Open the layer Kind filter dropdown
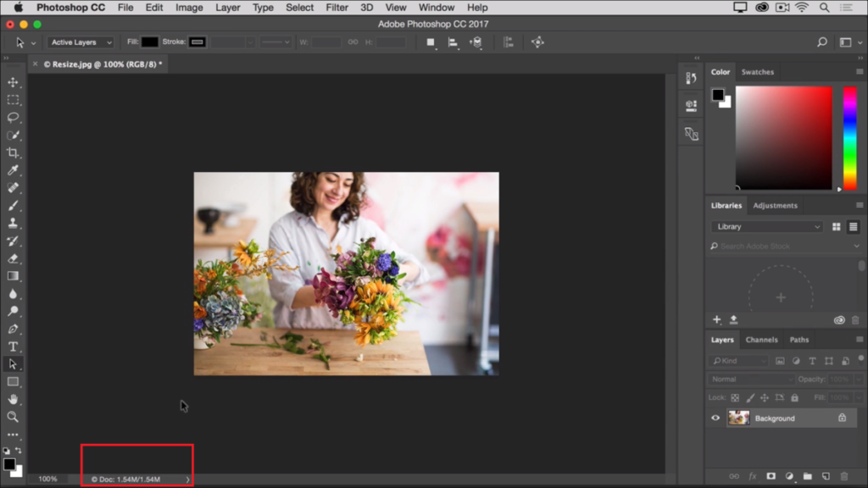Image resolution: width=868 pixels, height=488 pixels. pos(737,361)
